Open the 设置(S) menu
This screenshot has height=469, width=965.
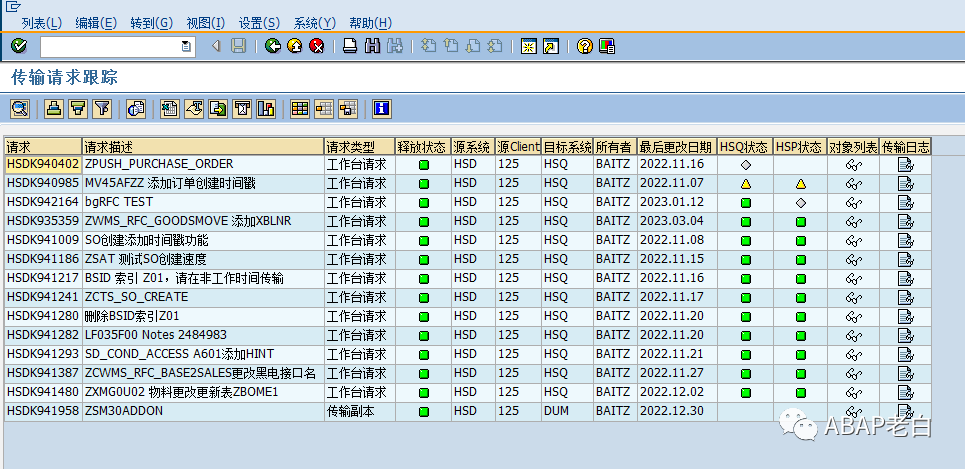pyautogui.click(x=259, y=23)
